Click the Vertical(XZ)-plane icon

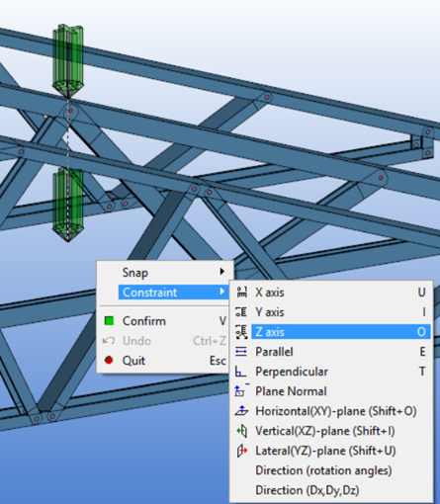241,431
